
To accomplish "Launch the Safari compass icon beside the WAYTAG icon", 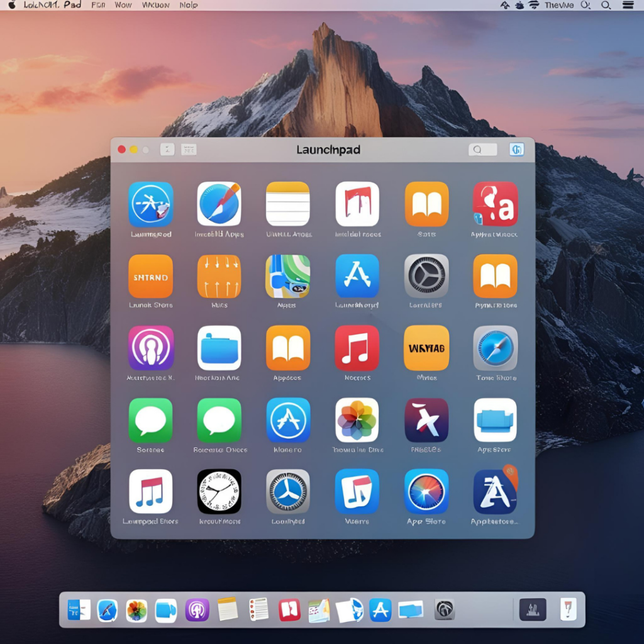I will [496, 348].
